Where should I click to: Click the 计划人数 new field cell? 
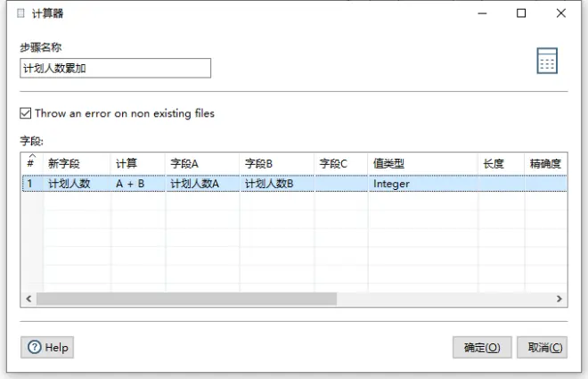(x=77, y=184)
